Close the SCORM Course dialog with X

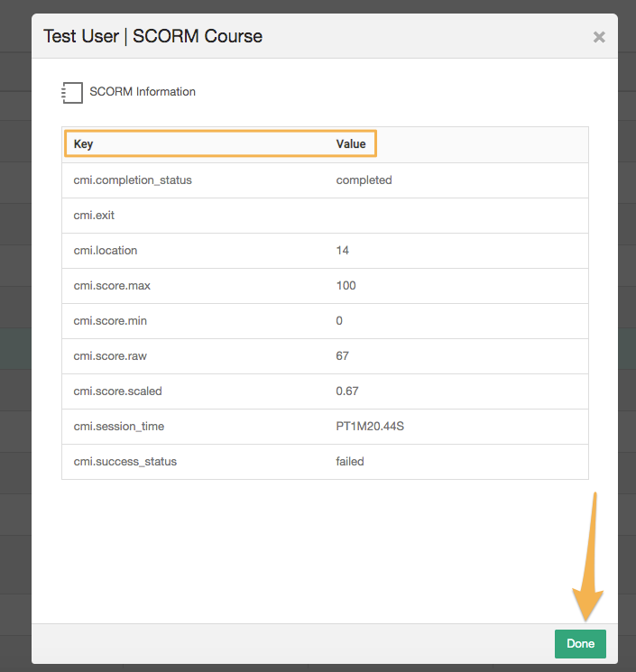pos(599,37)
